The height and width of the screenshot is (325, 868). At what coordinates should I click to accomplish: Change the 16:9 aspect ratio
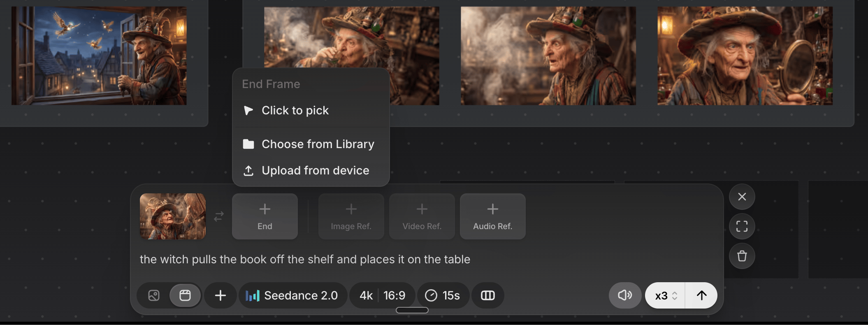[394, 295]
